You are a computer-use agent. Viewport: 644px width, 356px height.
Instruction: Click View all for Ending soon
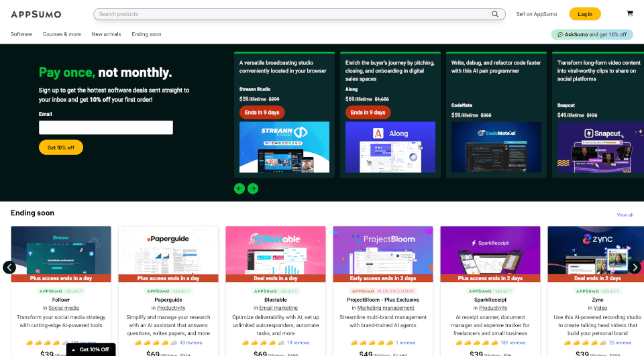coord(625,215)
